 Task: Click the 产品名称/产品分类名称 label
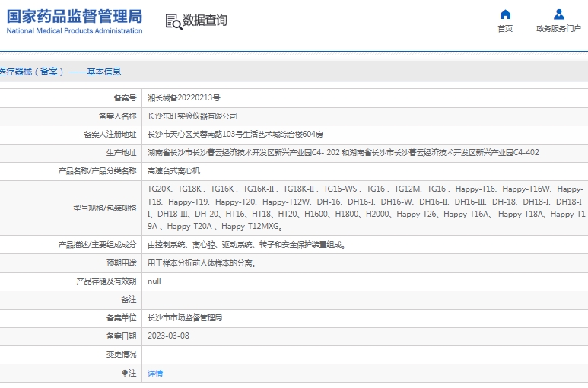click(97, 171)
